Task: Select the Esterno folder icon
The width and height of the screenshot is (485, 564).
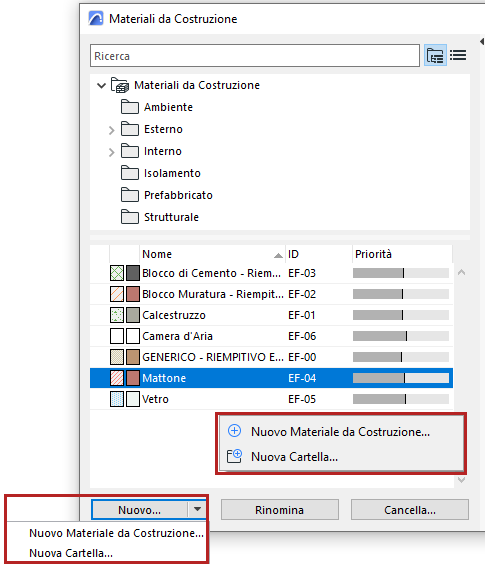Action: pyautogui.click(x=130, y=129)
